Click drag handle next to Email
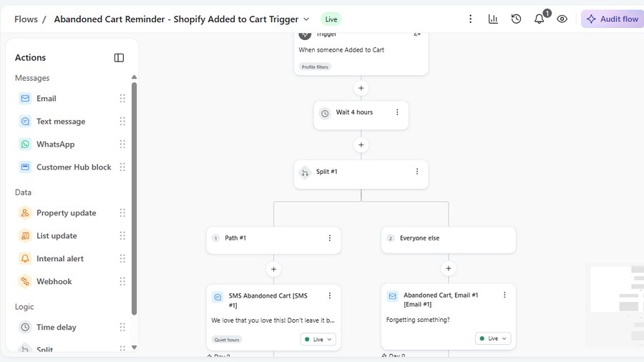Viewport: 644px width, 362px height. pos(122,99)
